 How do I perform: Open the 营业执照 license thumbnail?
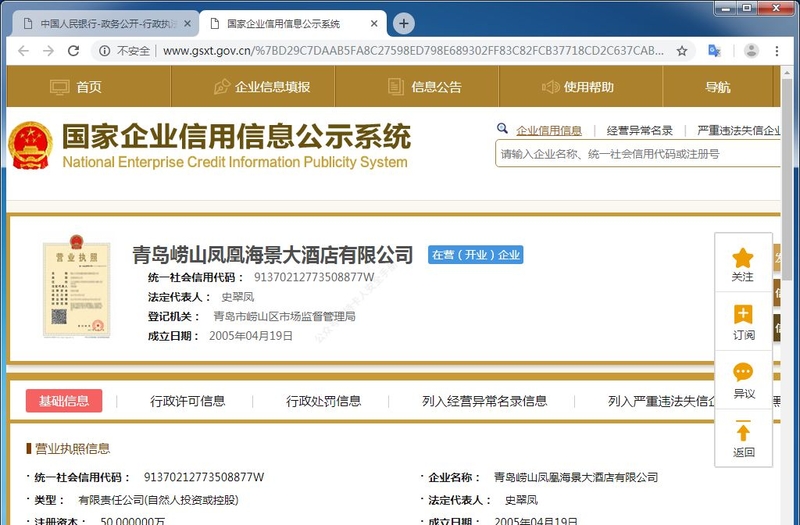(77, 287)
